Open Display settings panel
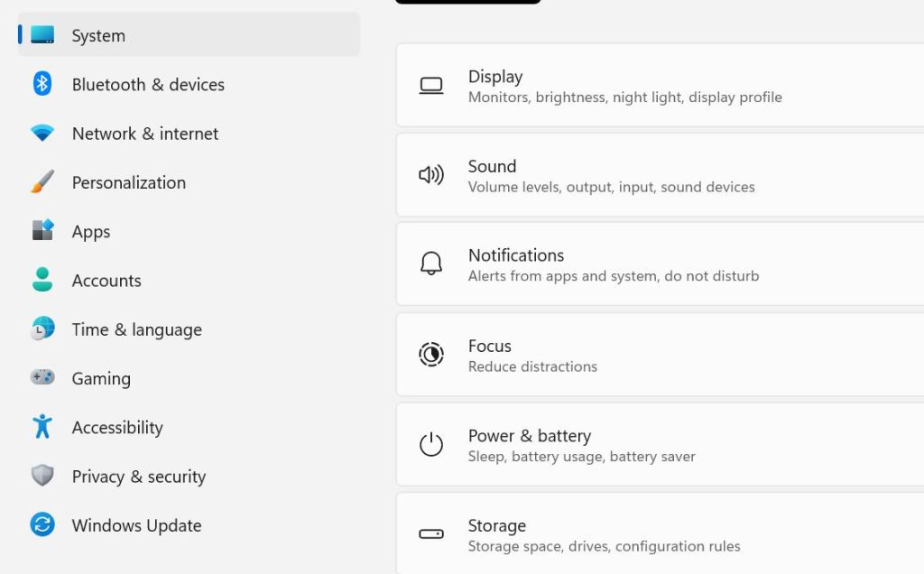 [624, 86]
